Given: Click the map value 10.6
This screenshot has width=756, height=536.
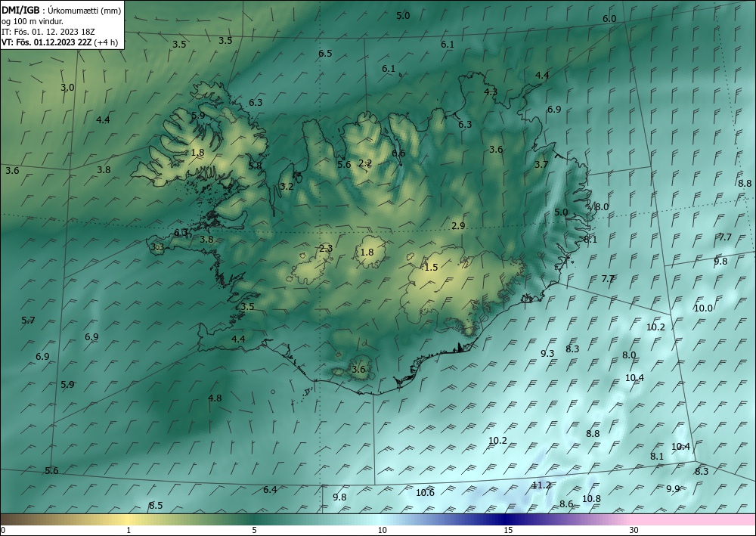Looking at the screenshot, I should [425, 493].
